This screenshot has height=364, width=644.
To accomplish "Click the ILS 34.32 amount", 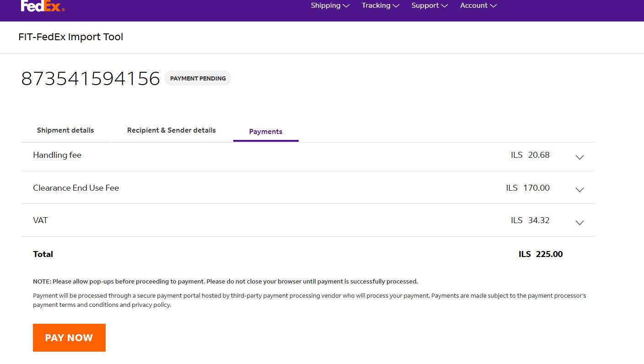I will coord(530,220).
